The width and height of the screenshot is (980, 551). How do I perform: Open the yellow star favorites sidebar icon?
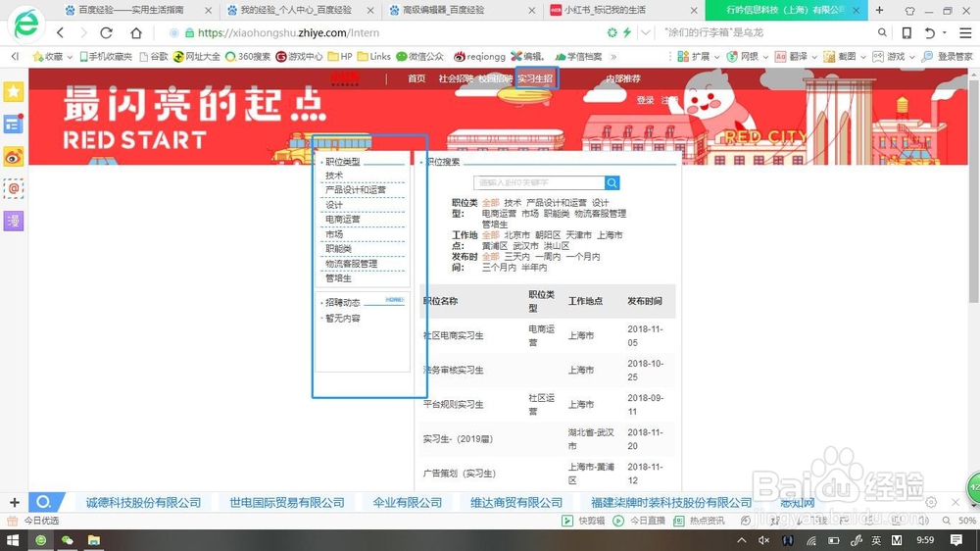[x=13, y=92]
